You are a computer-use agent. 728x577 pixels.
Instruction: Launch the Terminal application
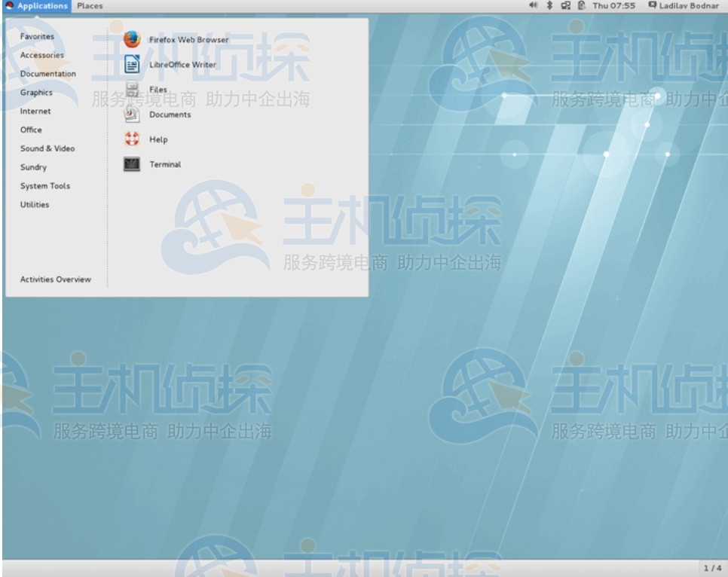[x=165, y=164]
